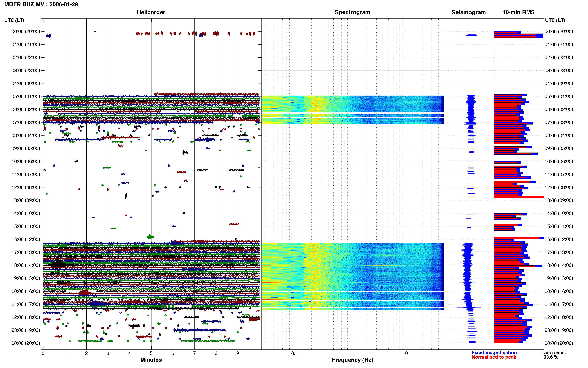Click the seismogram trace near 00:00 top
Viewport: 588px width, 368px height.
pos(471,35)
